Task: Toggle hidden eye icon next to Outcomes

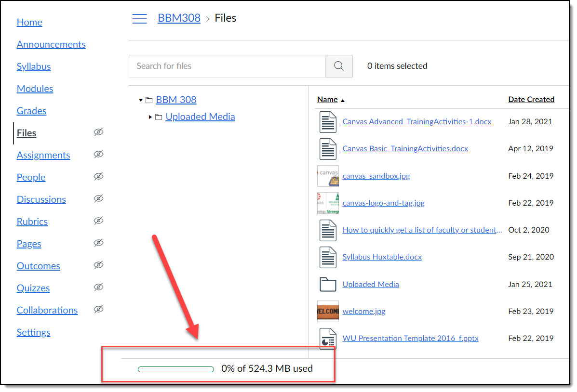Action: [x=98, y=265]
